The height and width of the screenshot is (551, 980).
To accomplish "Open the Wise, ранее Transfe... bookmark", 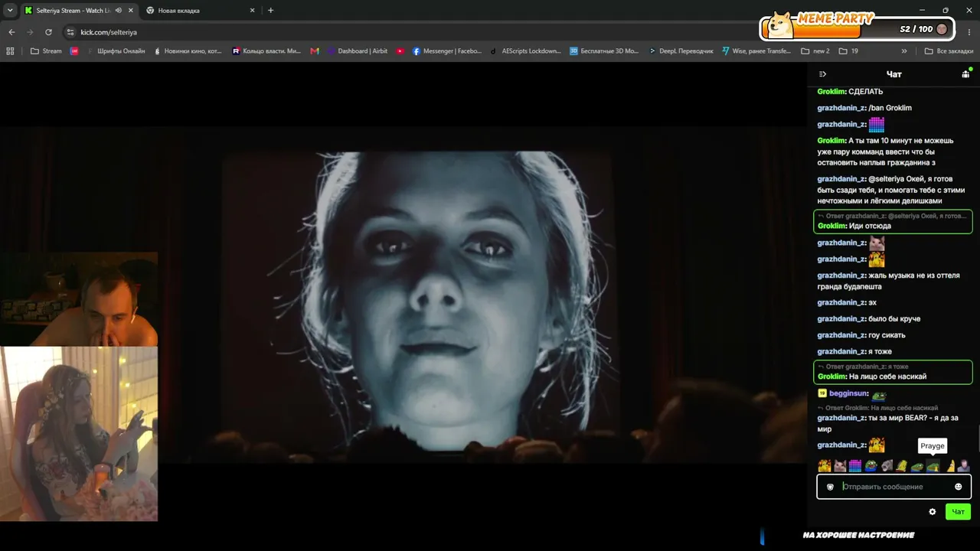I will pyautogui.click(x=756, y=51).
